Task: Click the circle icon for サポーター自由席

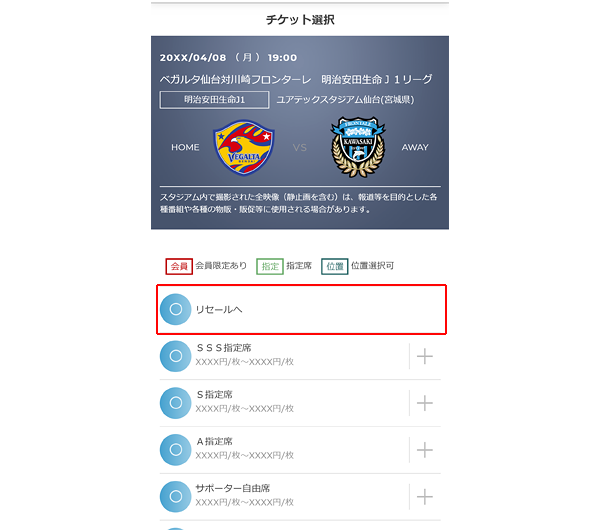Action: coord(175,497)
